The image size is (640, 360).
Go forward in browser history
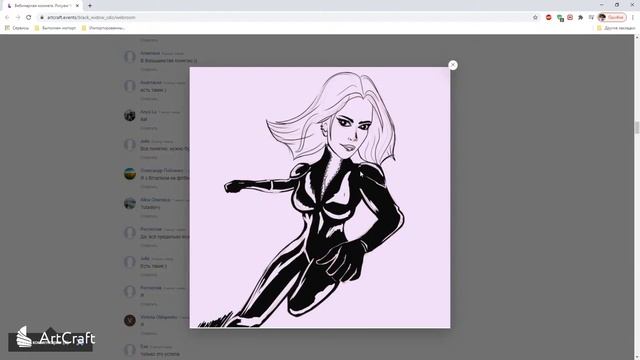pyautogui.click(x=18, y=17)
